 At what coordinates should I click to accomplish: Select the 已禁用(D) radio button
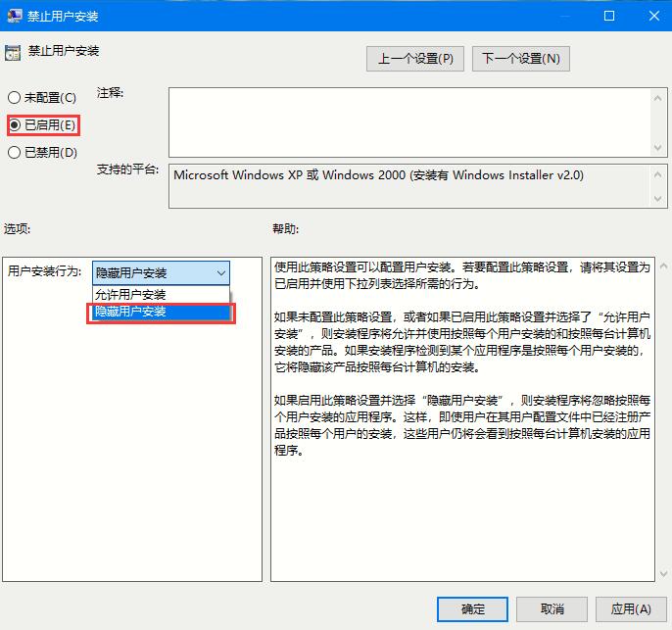[x=14, y=152]
